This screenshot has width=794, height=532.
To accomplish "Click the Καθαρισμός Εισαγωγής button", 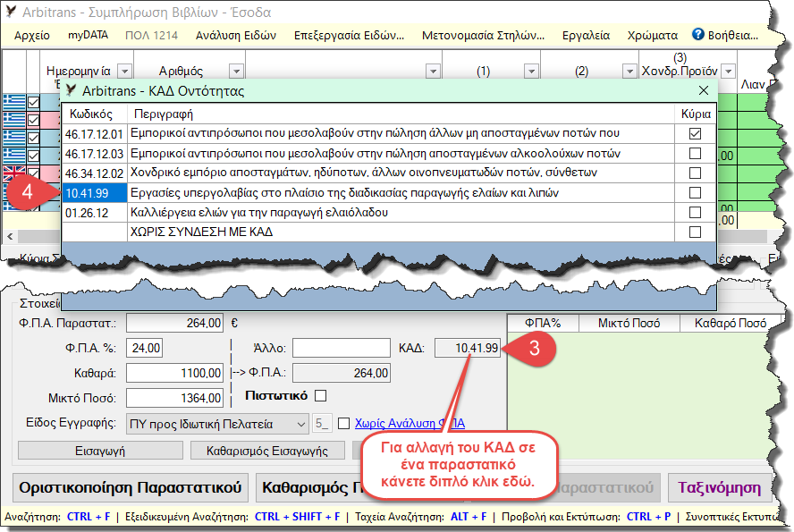I will 267,451.
